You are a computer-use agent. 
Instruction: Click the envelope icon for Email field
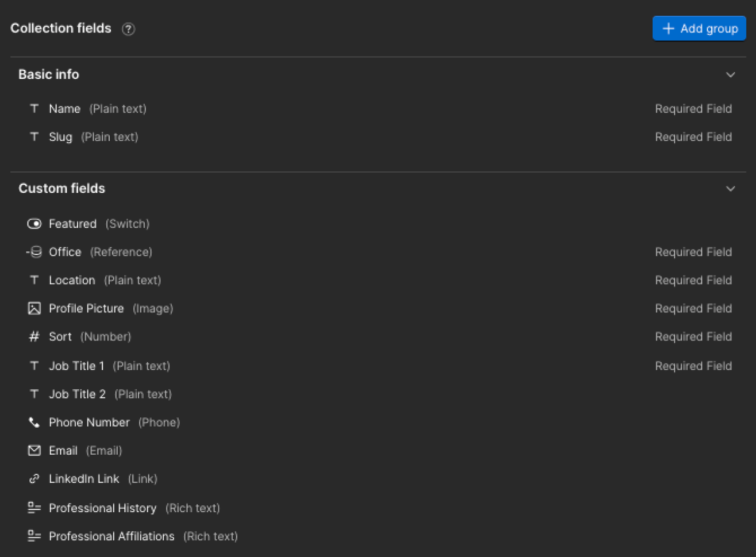pos(34,450)
